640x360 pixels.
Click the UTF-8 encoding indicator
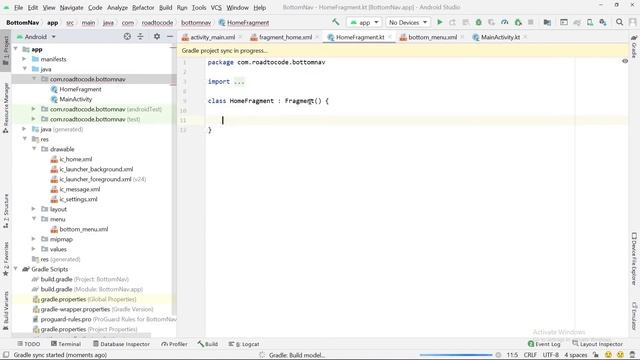[x=551, y=355]
